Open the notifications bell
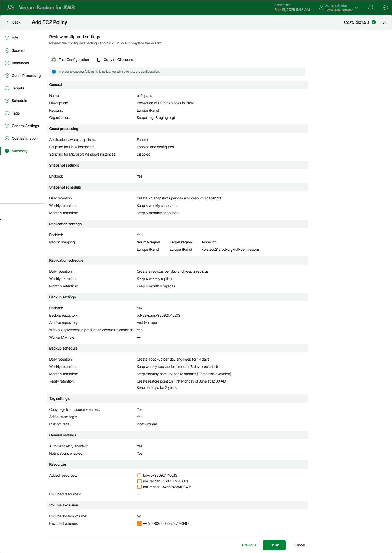 click(x=371, y=8)
